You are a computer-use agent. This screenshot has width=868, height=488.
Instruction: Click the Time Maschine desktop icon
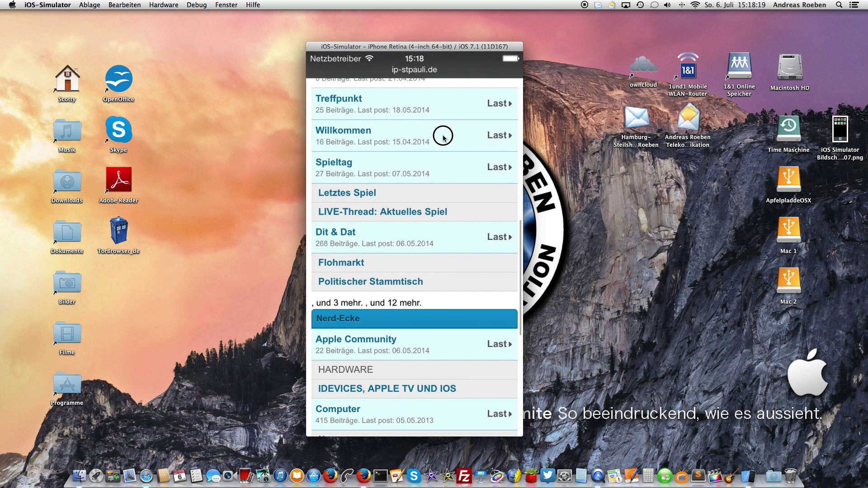(788, 130)
